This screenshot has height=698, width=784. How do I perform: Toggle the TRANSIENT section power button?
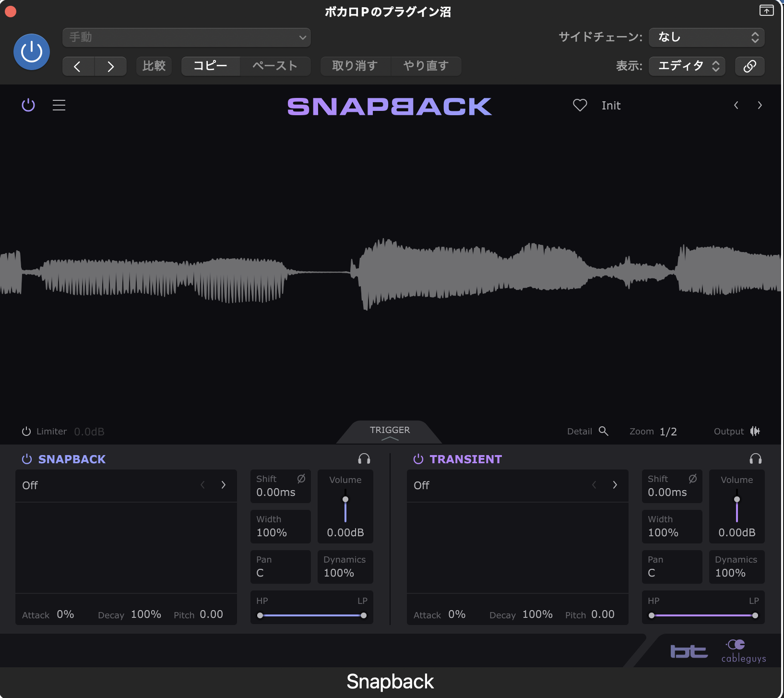(x=418, y=459)
